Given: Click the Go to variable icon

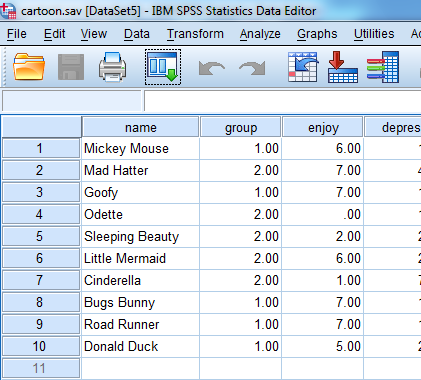Looking at the screenshot, I should [343, 67].
